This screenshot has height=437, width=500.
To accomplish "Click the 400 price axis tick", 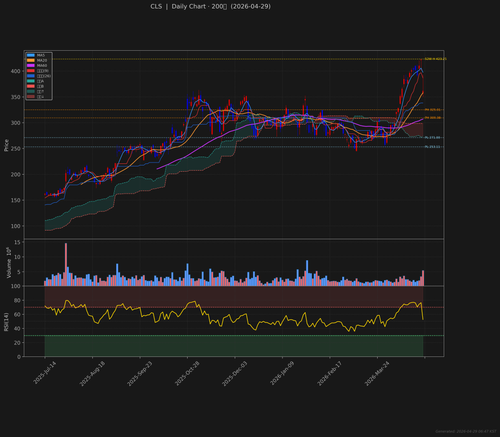I will click(16, 71).
